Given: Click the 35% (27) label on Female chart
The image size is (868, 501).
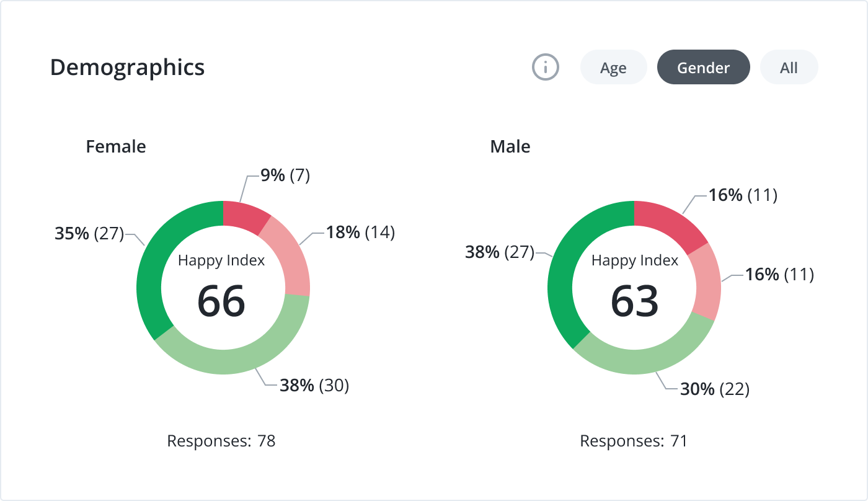Looking at the screenshot, I should click(90, 234).
